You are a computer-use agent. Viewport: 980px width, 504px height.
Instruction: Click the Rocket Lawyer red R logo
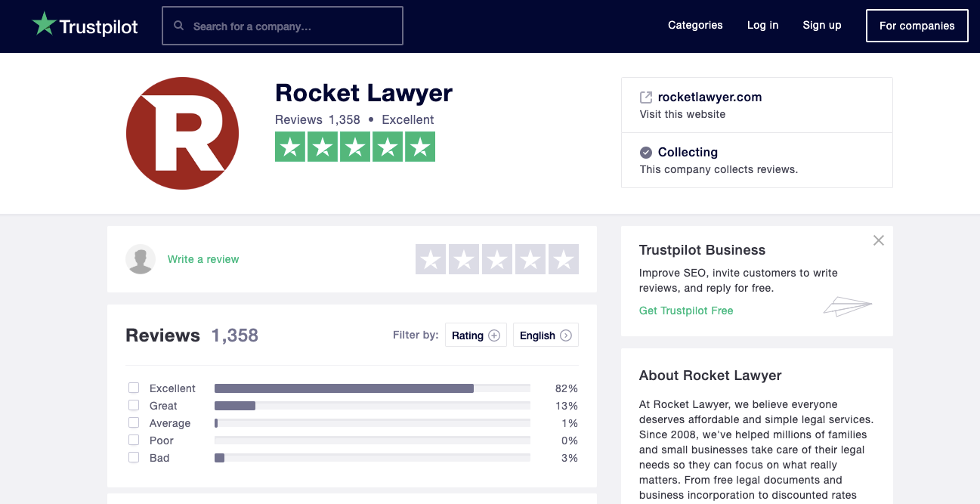182,133
